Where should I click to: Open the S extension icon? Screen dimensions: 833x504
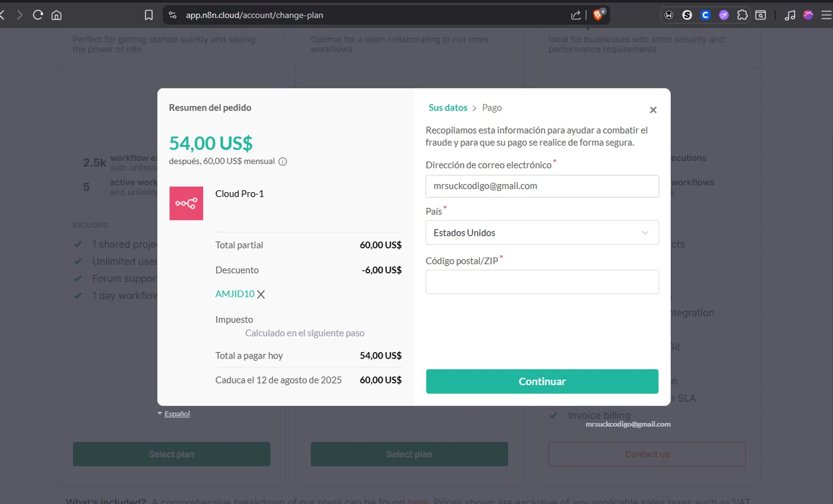(x=688, y=15)
